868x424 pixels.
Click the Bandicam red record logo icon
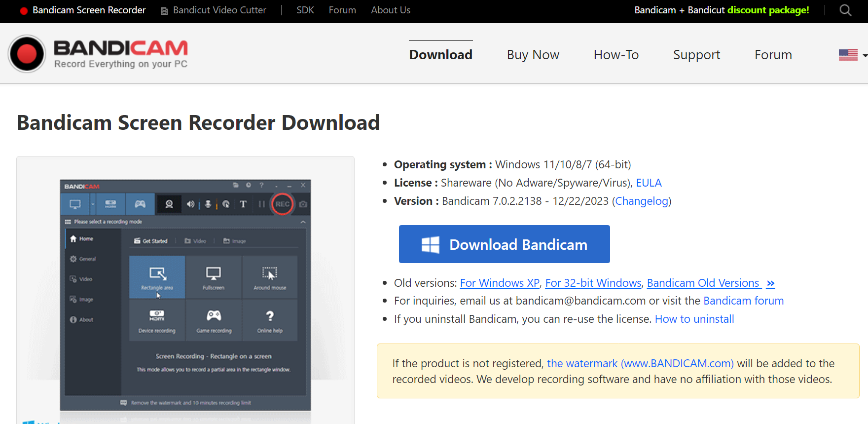(27, 54)
